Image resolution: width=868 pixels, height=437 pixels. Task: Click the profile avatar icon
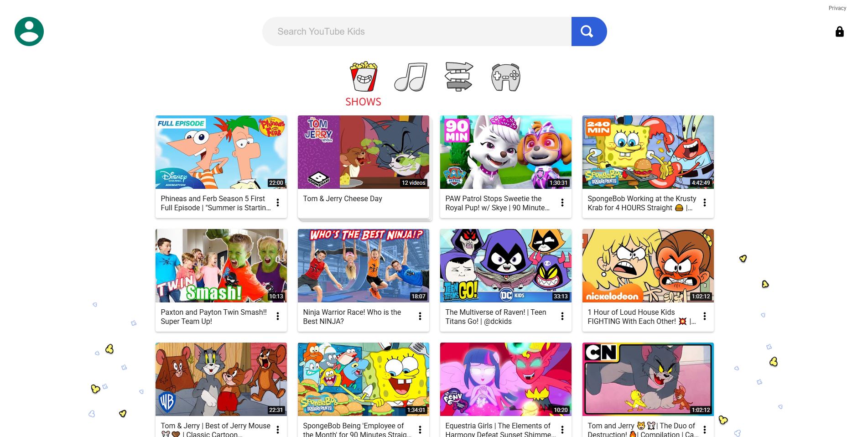point(29,31)
